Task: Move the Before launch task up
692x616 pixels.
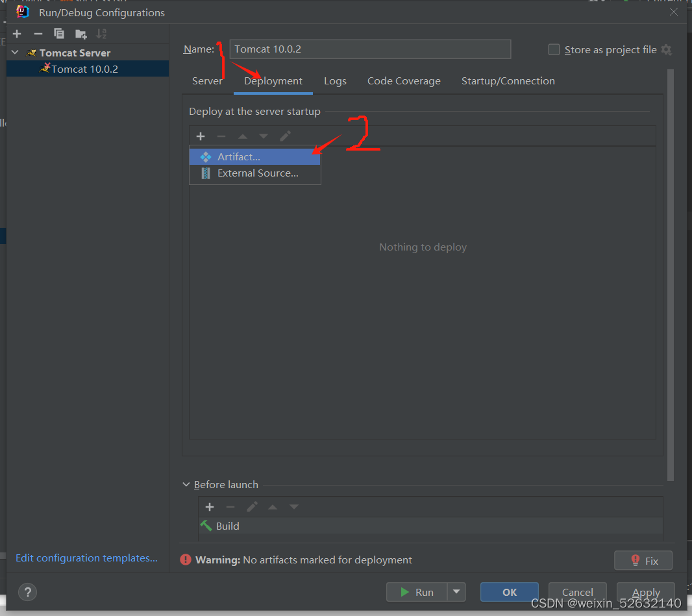Action: pyautogui.click(x=273, y=507)
